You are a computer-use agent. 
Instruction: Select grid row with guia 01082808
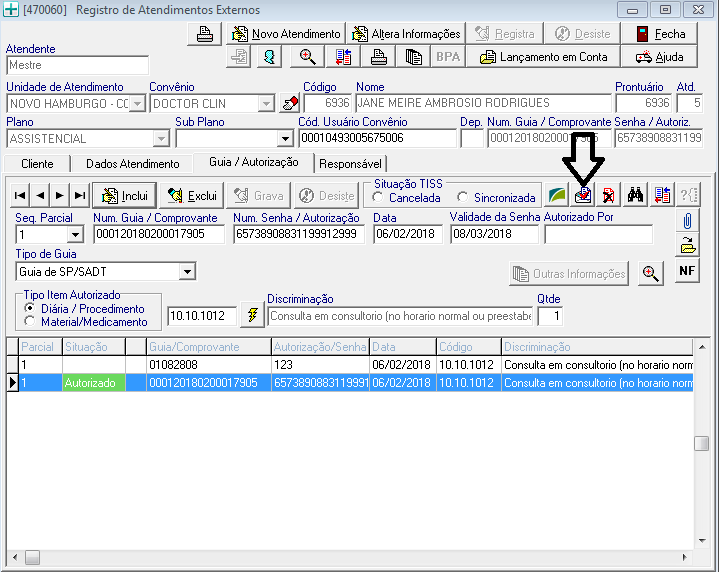pos(349,365)
